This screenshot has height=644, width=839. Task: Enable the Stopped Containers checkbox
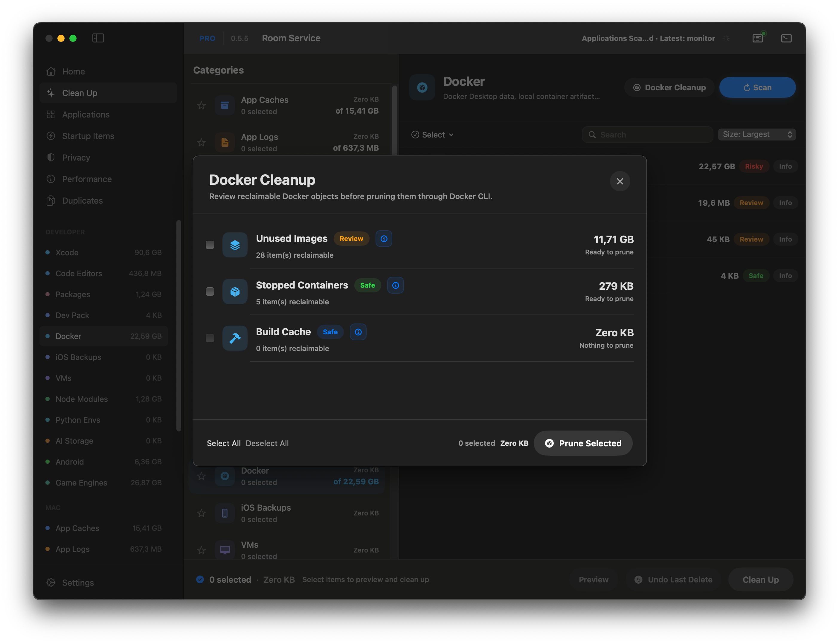[x=210, y=292]
